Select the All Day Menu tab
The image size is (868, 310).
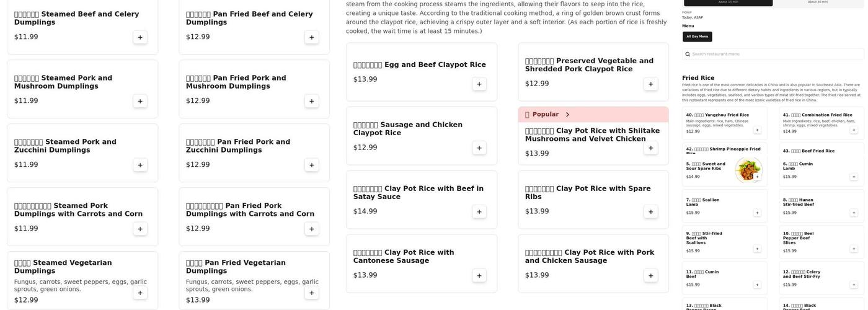697,37
